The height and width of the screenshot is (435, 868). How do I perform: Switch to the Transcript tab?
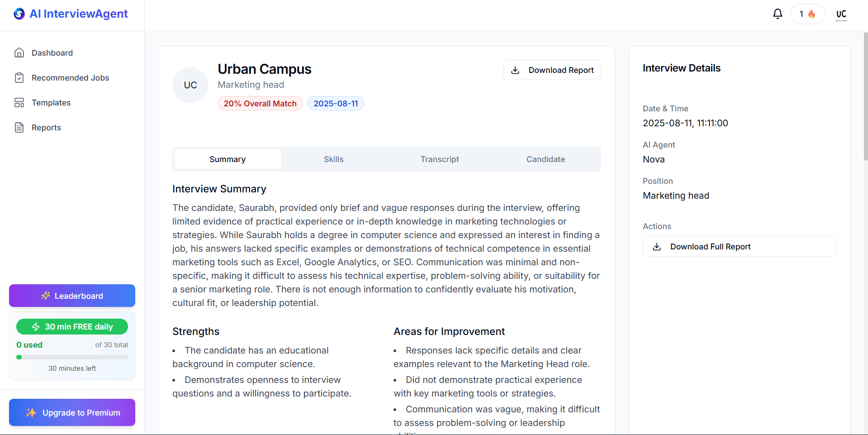point(440,159)
